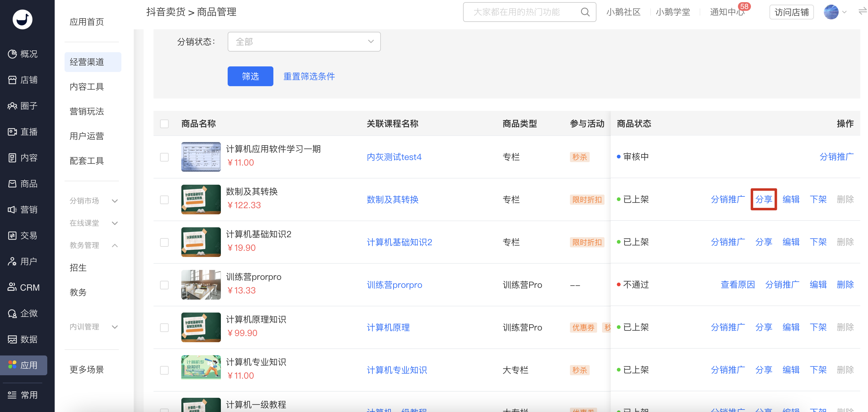Screen dimensions: 868x412
Task: Click the 计算机专业知识 product thumbnail
Action: point(201,367)
